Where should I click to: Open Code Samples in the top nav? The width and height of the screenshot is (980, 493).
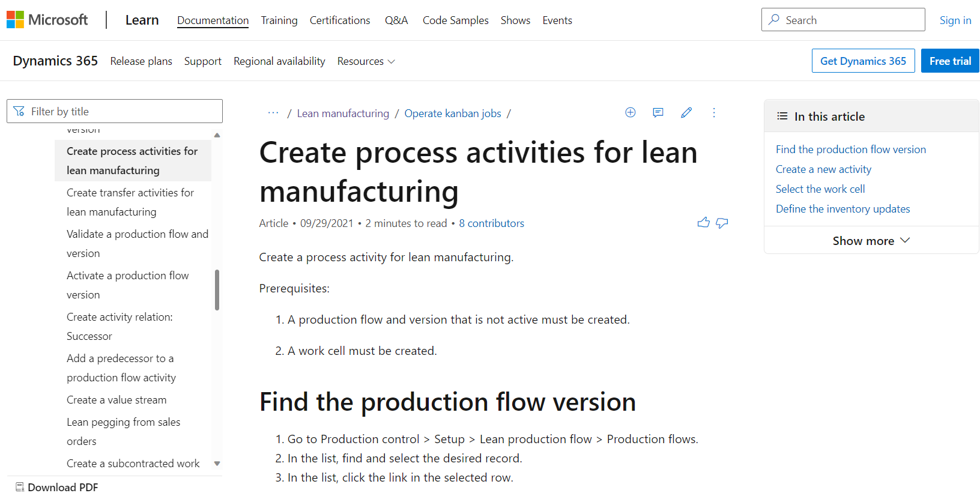coord(456,20)
